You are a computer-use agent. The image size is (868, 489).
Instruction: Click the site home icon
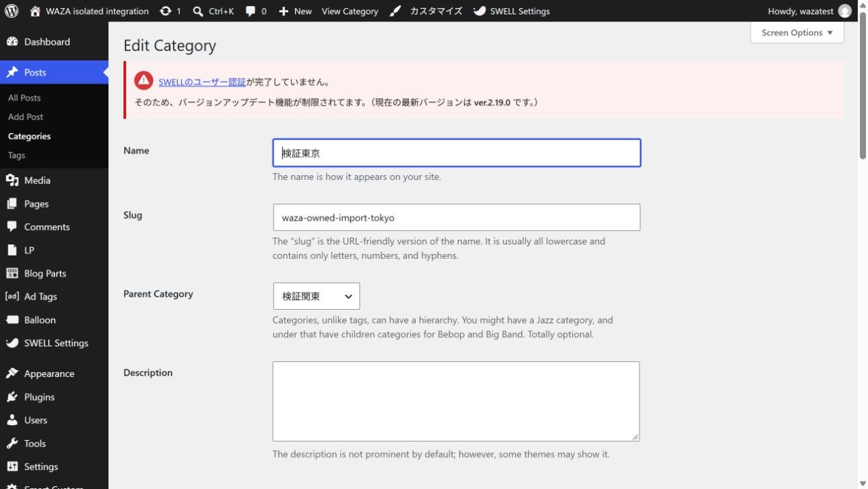coord(35,11)
